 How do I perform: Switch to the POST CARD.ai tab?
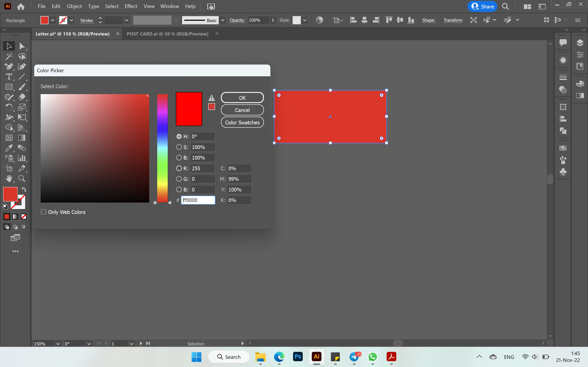point(167,34)
